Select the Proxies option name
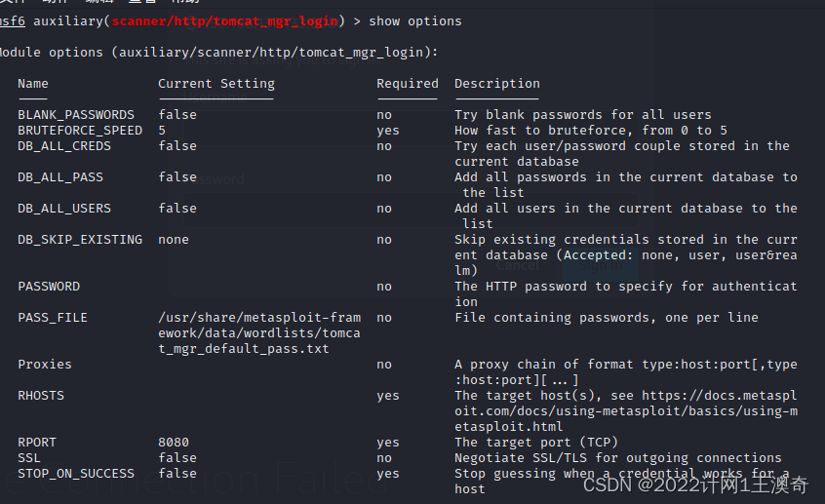This screenshot has width=825, height=504. point(45,364)
